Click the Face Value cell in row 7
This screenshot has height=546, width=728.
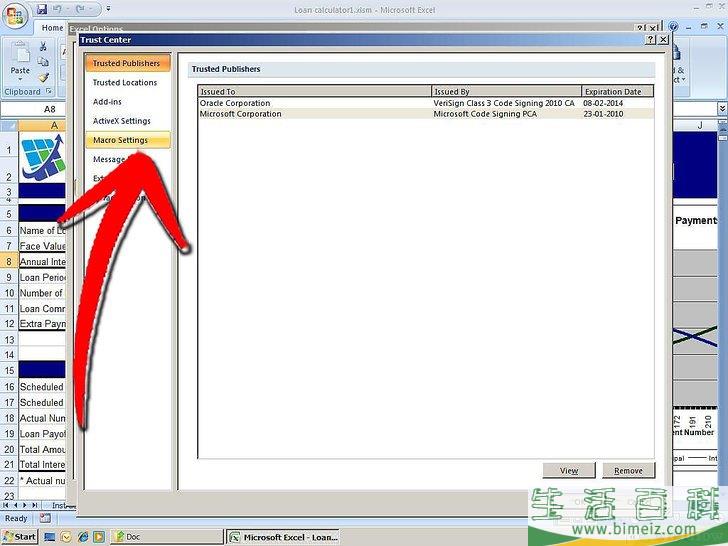tap(42, 246)
